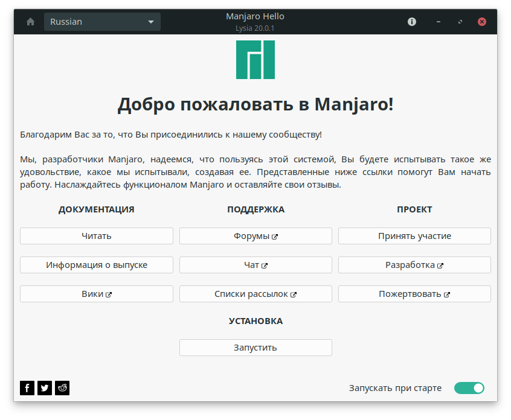511x420 pixels.
Task: Close the Manjaro Hello window
Action: pos(482,22)
